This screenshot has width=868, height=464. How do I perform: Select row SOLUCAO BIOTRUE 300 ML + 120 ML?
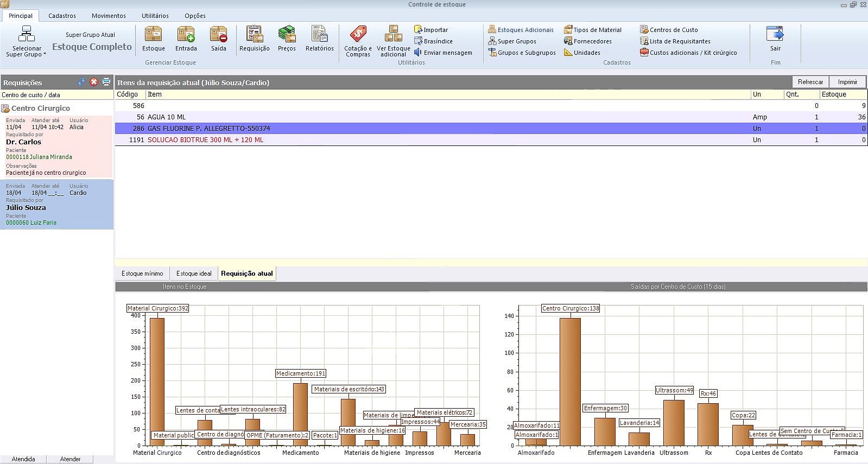coord(491,140)
